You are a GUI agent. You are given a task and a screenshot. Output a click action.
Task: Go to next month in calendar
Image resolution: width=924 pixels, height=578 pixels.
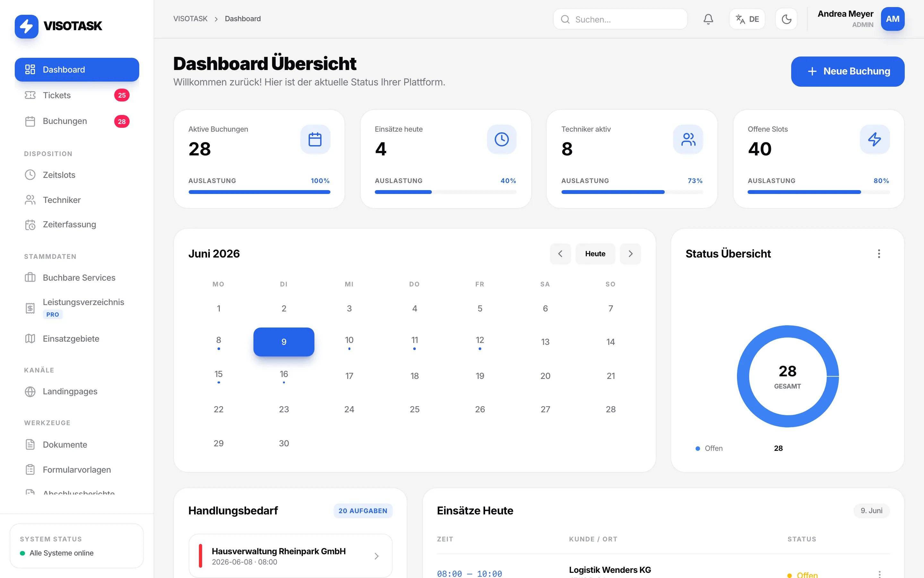630,254
